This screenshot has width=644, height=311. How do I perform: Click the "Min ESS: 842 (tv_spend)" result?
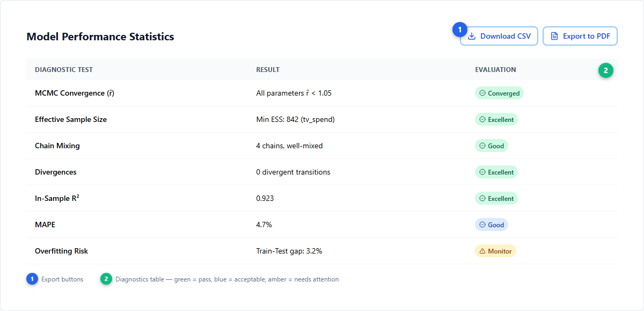pyautogui.click(x=296, y=119)
